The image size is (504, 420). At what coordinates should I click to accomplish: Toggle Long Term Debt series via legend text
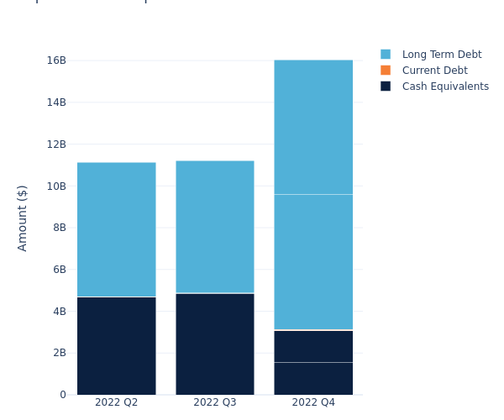[x=442, y=55]
